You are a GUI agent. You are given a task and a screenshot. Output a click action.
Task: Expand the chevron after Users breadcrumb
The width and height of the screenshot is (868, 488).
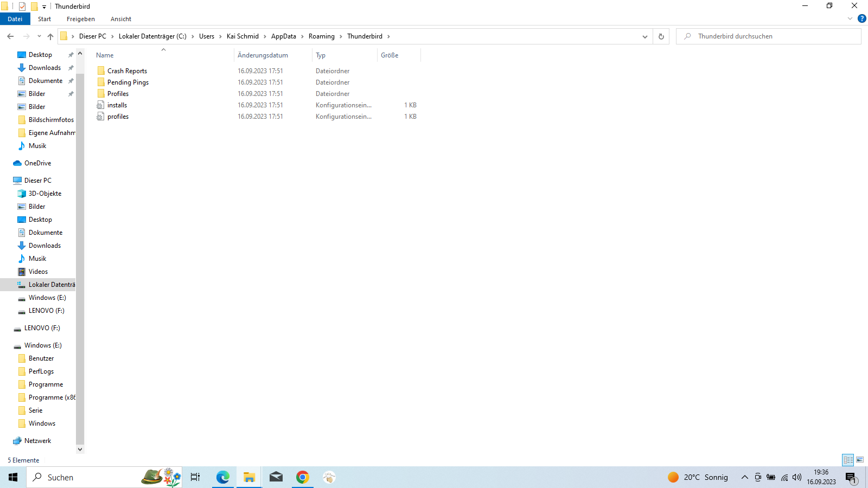pyautogui.click(x=221, y=36)
